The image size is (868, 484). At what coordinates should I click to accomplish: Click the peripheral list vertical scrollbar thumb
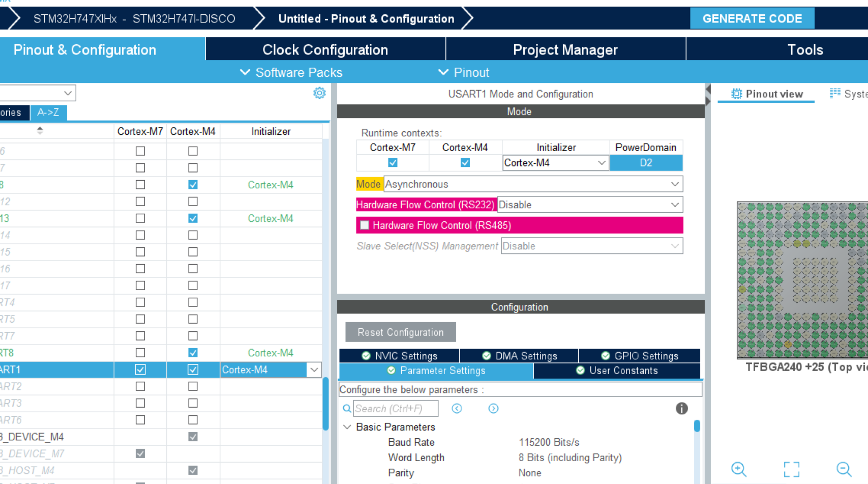[325, 404]
